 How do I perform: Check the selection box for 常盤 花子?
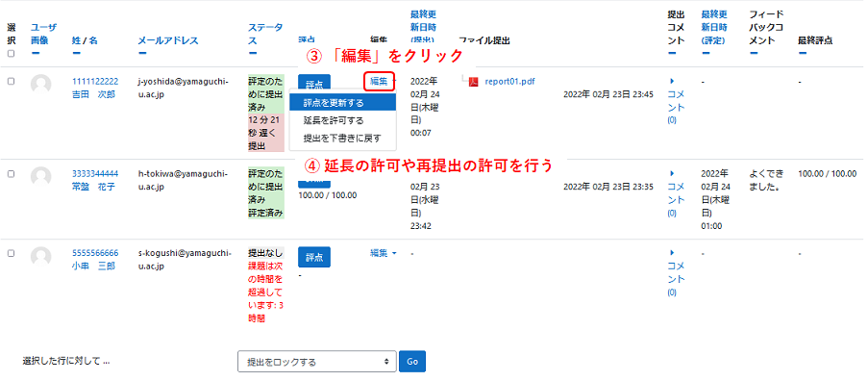12,174
